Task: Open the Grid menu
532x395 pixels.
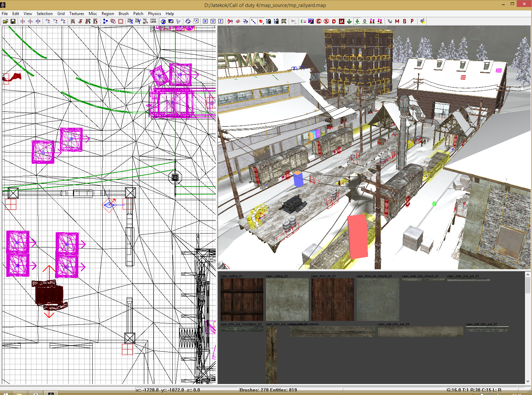Action: tap(61, 14)
